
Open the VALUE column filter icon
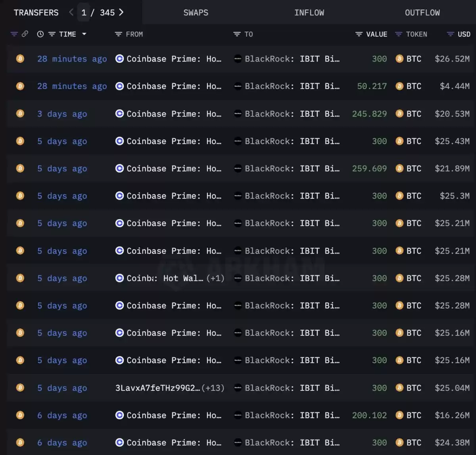[359, 34]
